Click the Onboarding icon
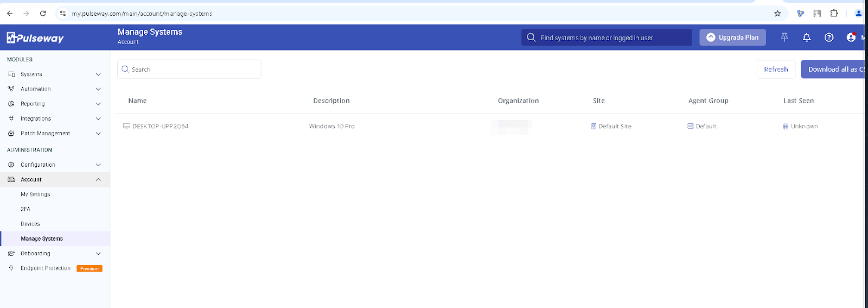The width and height of the screenshot is (868, 308). click(11, 253)
